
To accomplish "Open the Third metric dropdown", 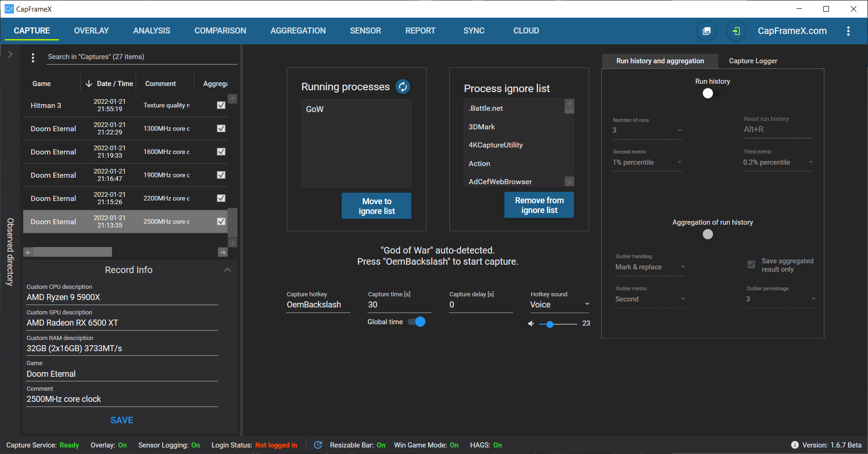I will tap(778, 162).
